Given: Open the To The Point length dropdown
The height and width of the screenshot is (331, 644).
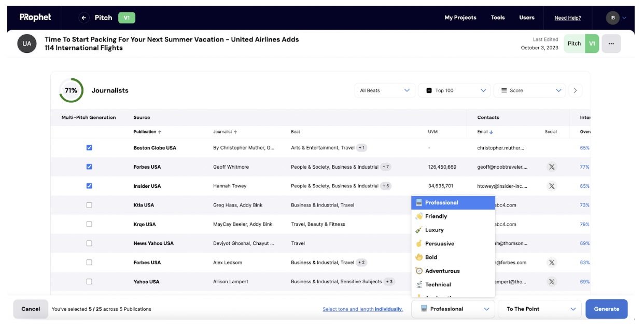Looking at the screenshot, I should pos(539,309).
